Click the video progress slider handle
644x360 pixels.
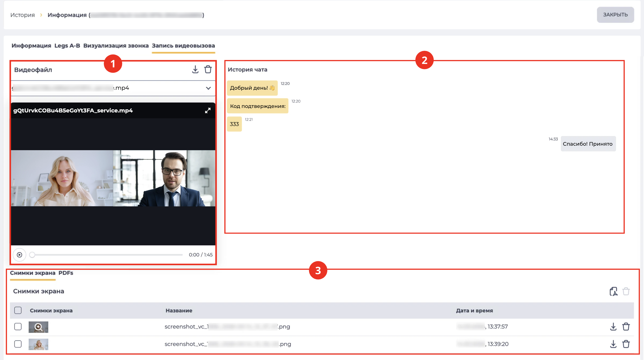click(x=32, y=255)
